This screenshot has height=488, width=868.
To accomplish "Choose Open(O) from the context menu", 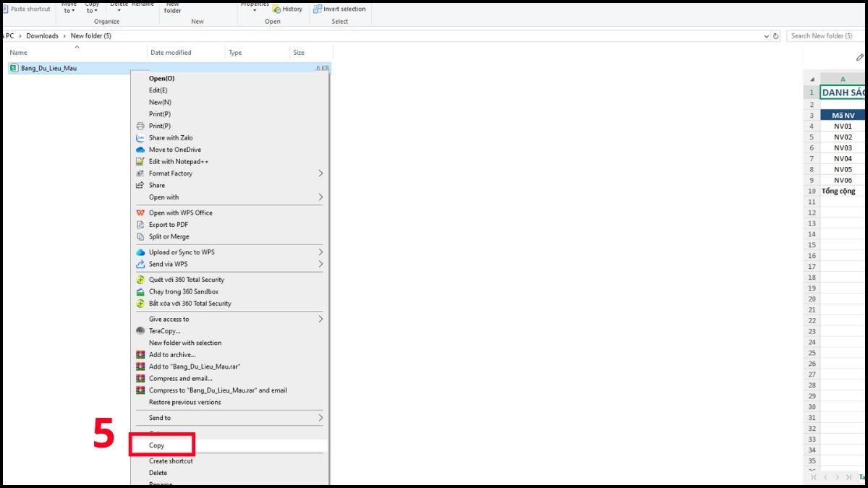I will point(161,78).
